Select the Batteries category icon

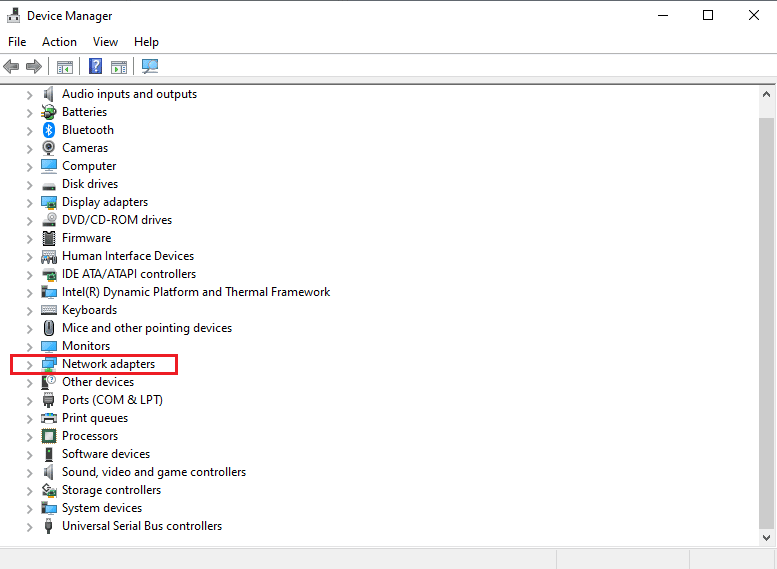49,112
